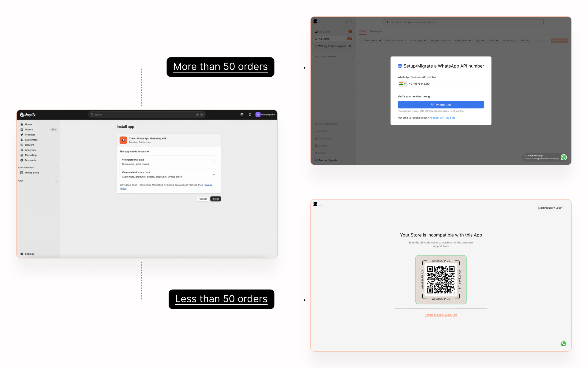Open Waiting to be assigned list
This screenshot has height=368, width=588.
[x=333, y=46]
